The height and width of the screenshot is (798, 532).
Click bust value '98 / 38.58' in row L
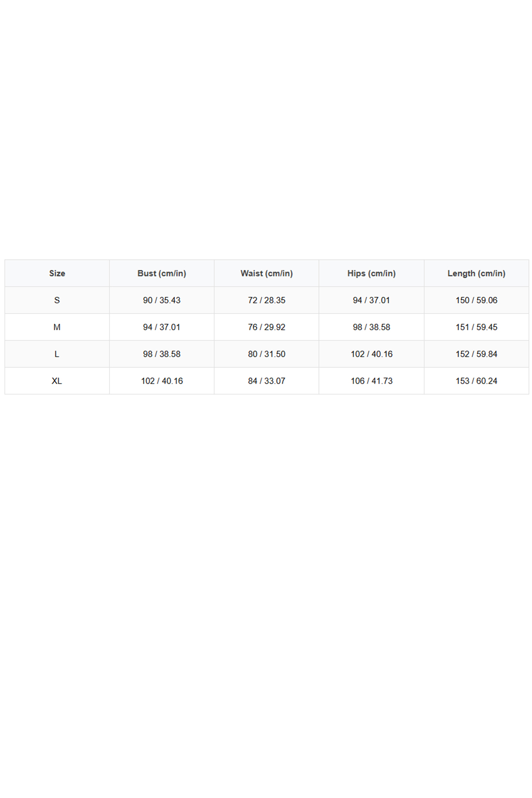pyautogui.click(x=162, y=354)
